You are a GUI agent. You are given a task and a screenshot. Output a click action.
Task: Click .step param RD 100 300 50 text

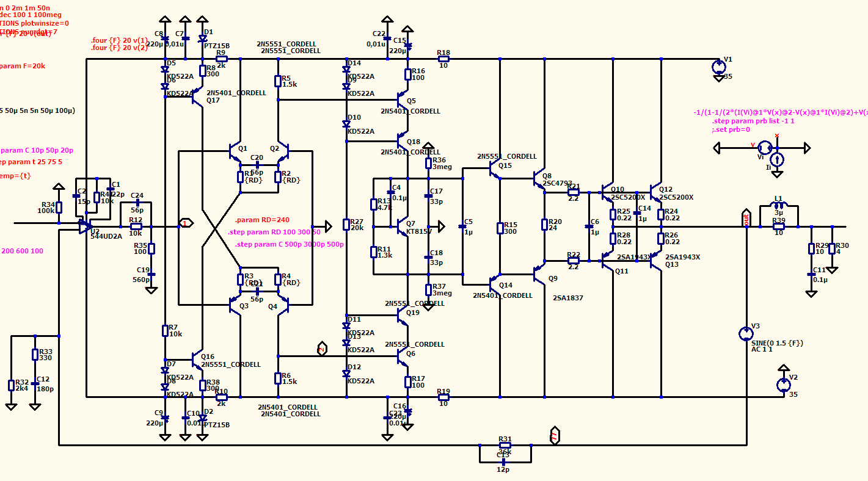coord(274,233)
